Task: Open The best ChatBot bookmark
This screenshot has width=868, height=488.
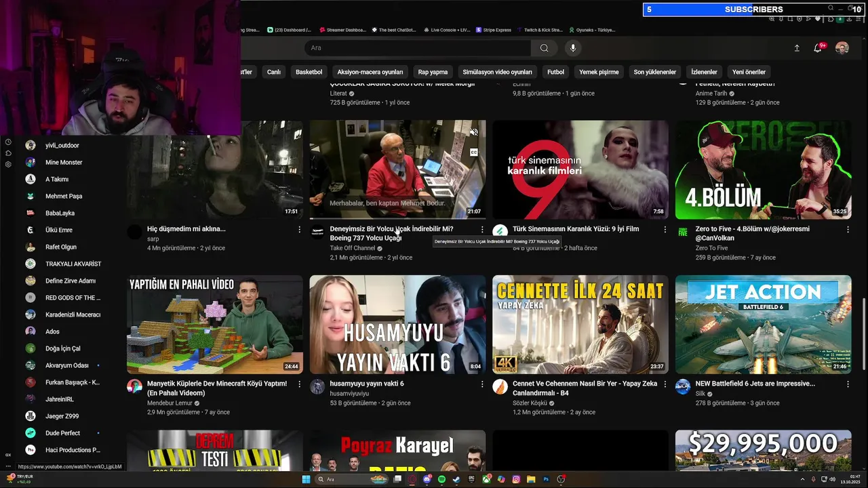Action: tap(393, 30)
